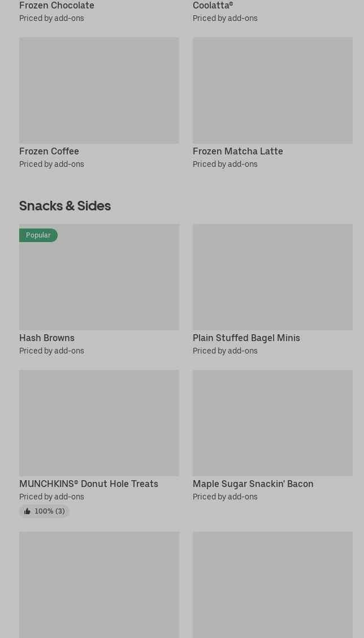Click the Hash Browns item name
Viewport: 364px width, 638px height.
pos(47,338)
